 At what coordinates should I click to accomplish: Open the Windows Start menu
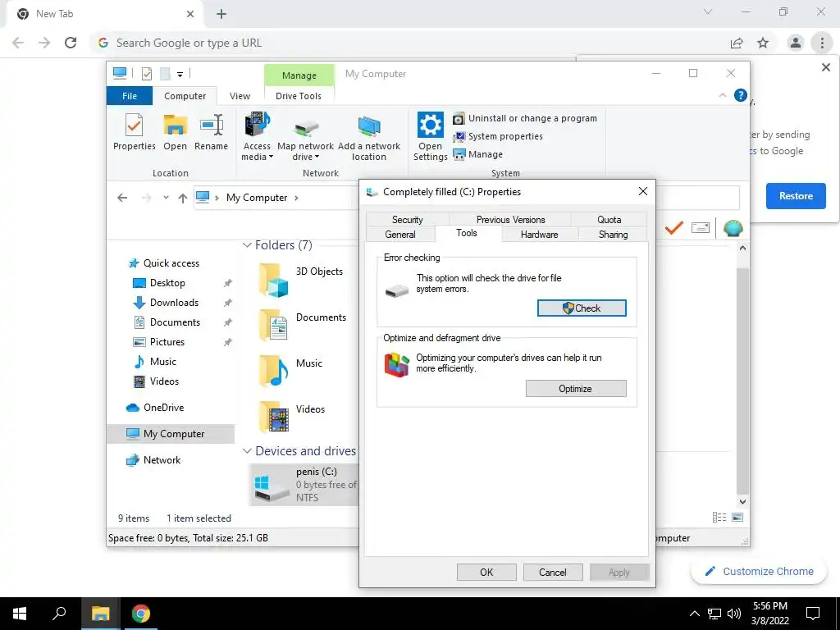[x=20, y=614]
